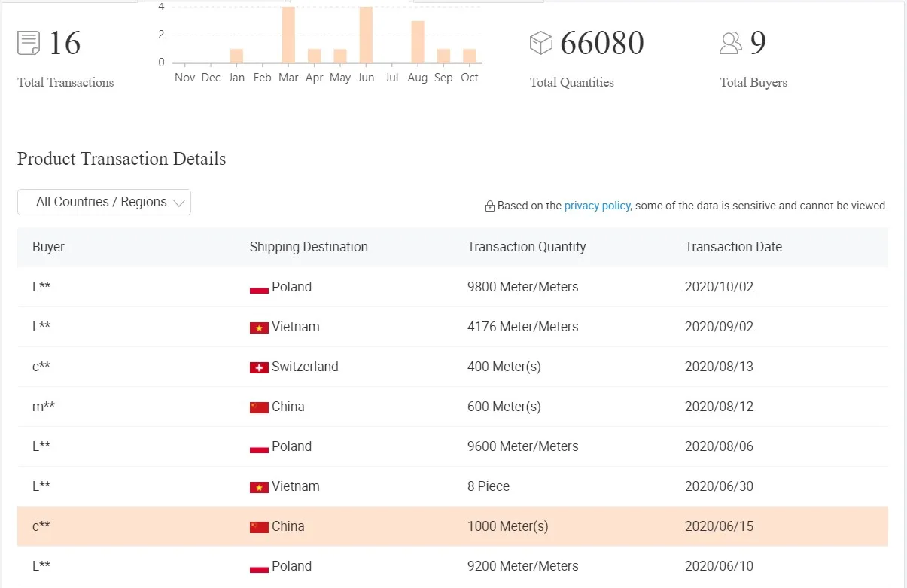Click the Total Transactions document icon

(29, 43)
